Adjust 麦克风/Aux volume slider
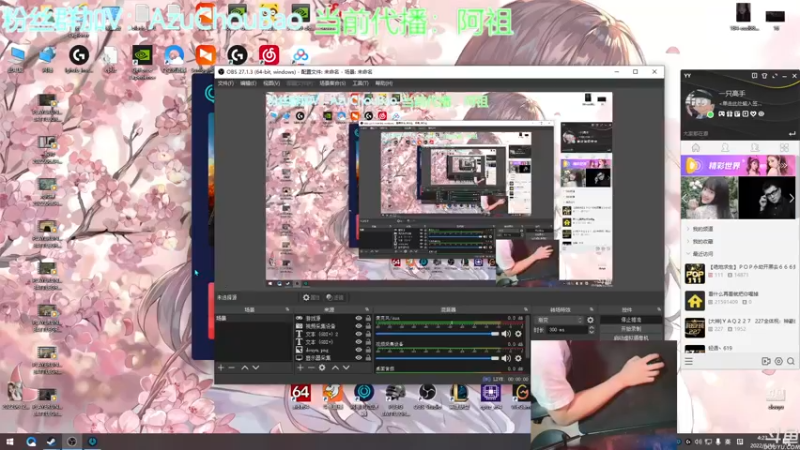This screenshot has width=800, height=450. pos(438,334)
